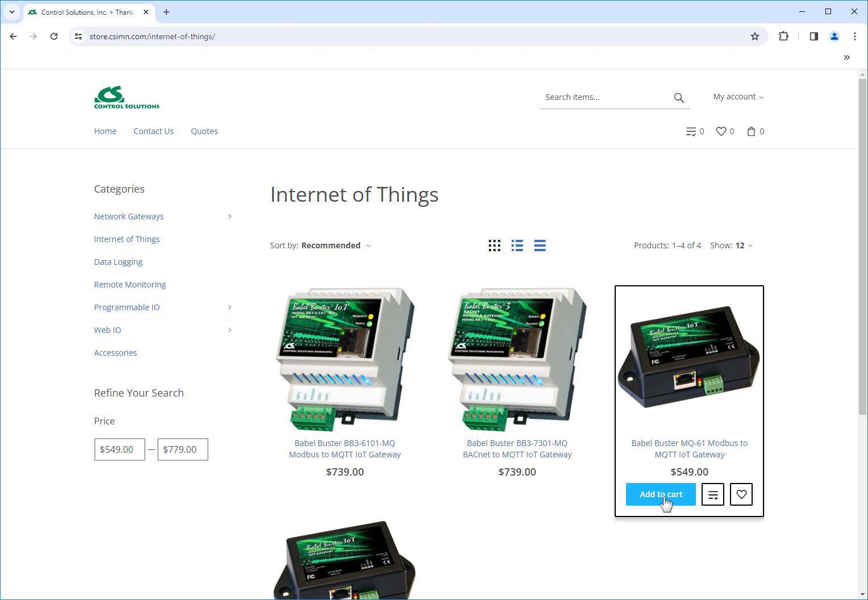Click the search magnifier icon
868x600 pixels.
(x=678, y=98)
